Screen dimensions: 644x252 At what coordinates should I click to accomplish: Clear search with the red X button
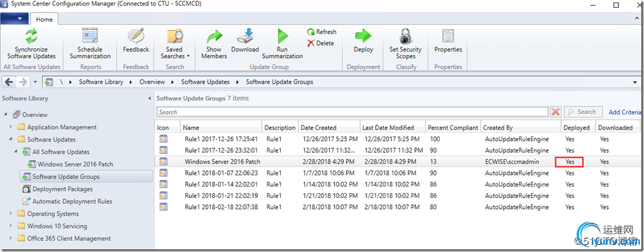[556, 112]
